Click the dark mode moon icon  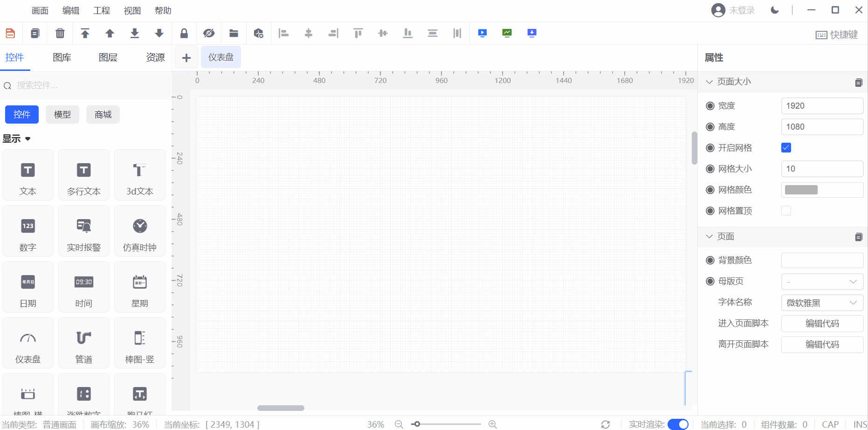[x=775, y=10]
